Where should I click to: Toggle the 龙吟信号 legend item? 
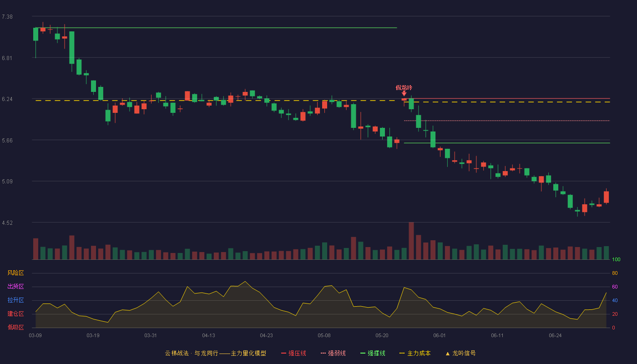460,353
